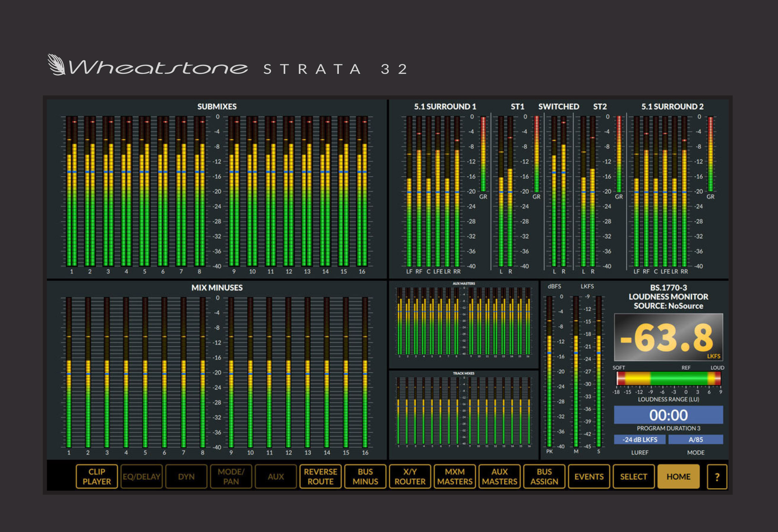Screen dimensions: 778x532
Task: Reset the 00:00 program duration timer
Action: tap(668, 415)
